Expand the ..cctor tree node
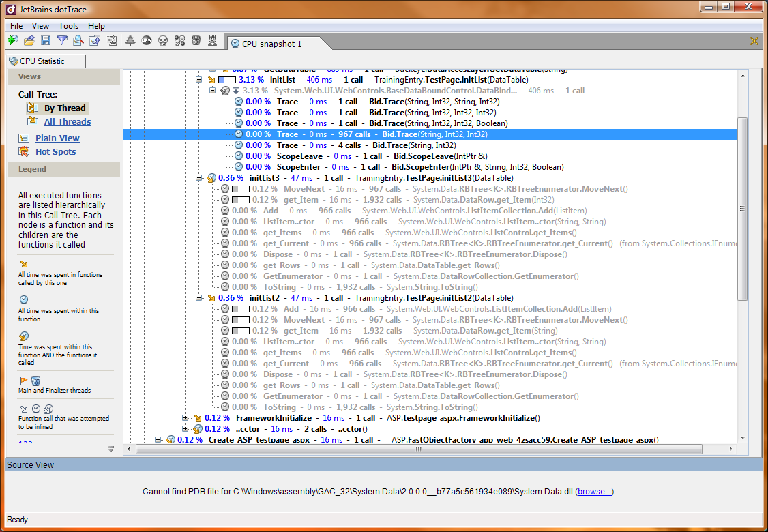Viewport: 768px width, 532px height. point(186,429)
